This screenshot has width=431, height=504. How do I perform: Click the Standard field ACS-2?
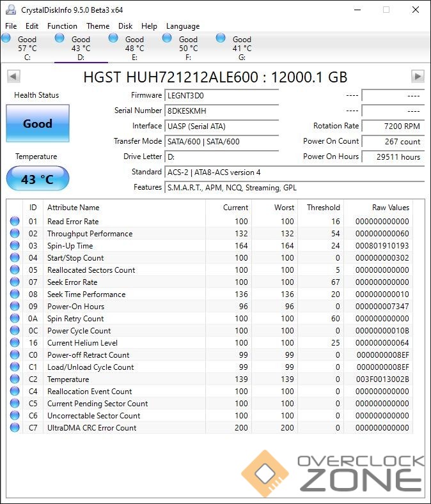point(295,172)
